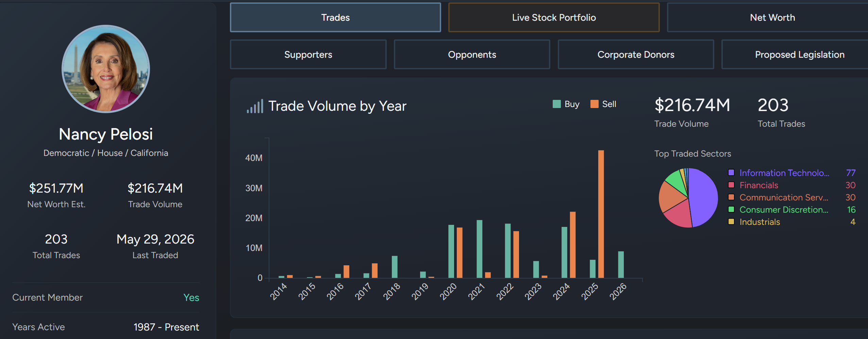The width and height of the screenshot is (868, 339).
Task: Click the green Consumer Discretionary color box
Action: pos(731,209)
